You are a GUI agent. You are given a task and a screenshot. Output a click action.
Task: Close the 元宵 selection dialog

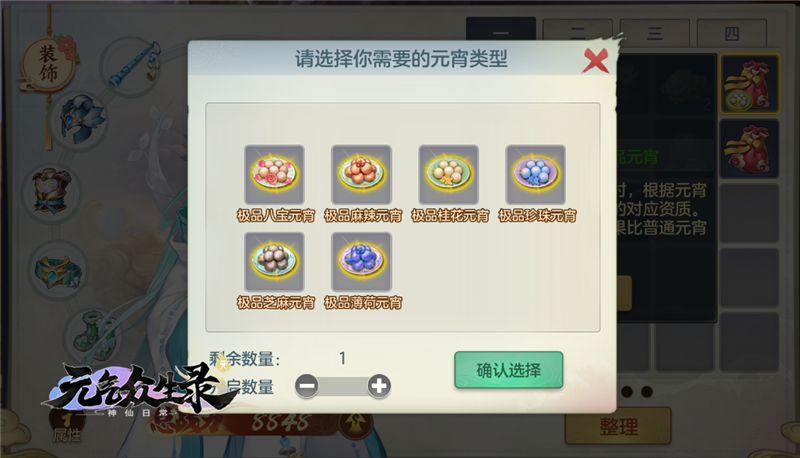click(x=596, y=61)
